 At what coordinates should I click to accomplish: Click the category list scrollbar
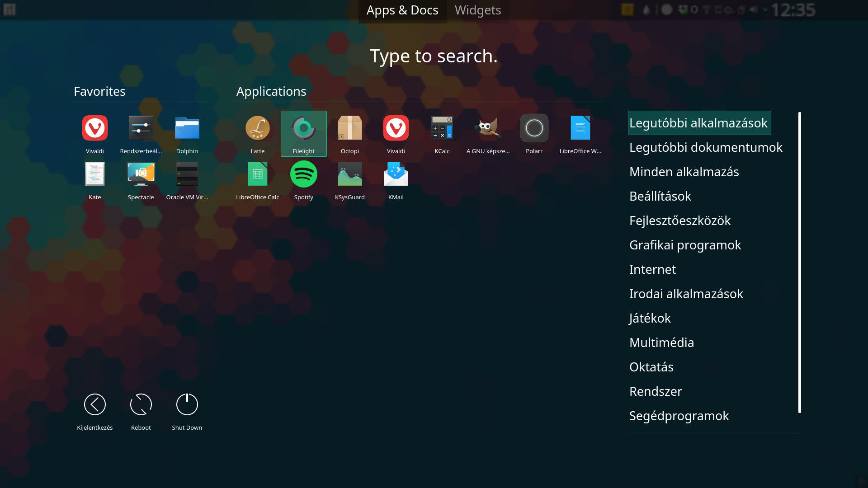(x=799, y=262)
